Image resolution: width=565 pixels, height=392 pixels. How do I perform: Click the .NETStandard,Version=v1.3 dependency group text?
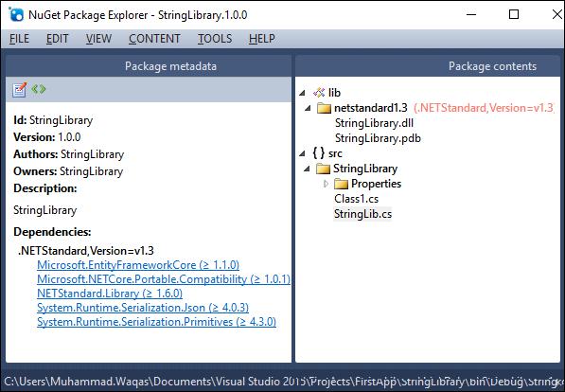point(86,251)
